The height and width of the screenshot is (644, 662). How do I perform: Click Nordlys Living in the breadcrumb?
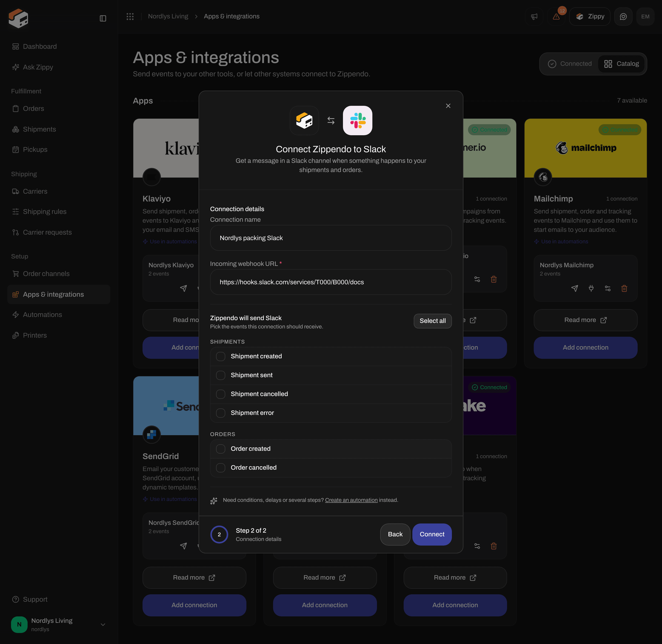(x=168, y=16)
